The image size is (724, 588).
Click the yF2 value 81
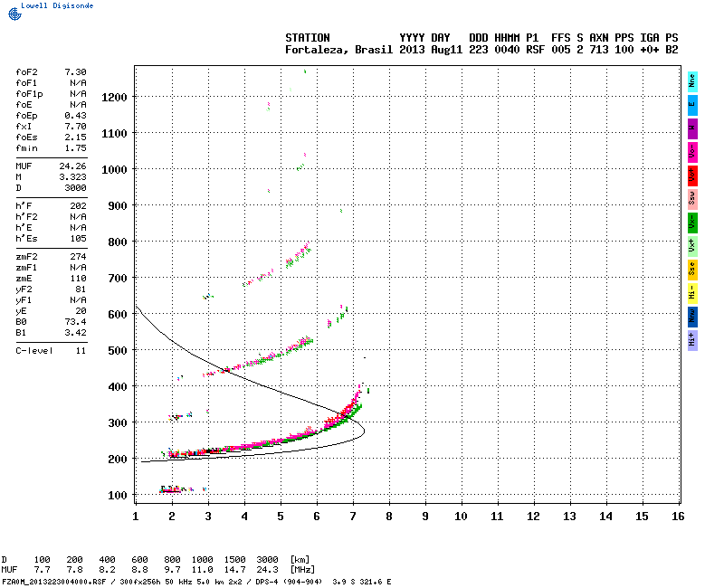pos(81,289)
